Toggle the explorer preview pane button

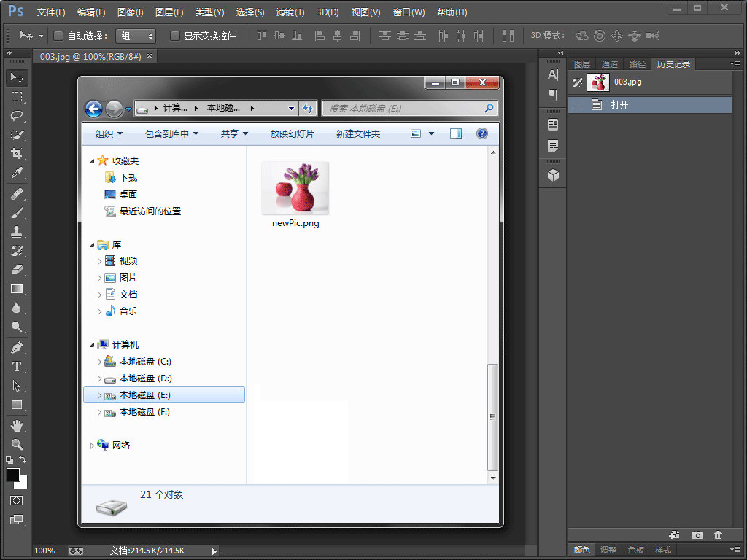[x=456, y=134]
